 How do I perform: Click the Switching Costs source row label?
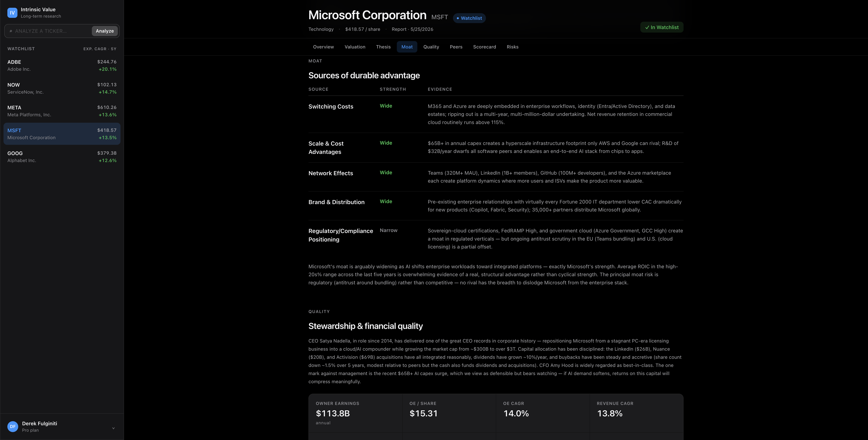point(331,107)
